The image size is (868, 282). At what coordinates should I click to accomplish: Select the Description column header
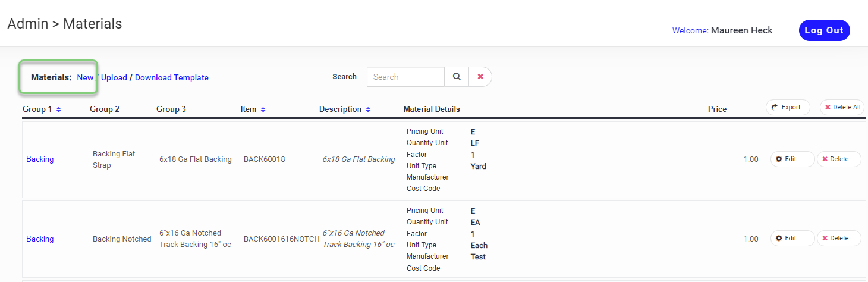tap(340, 109)
